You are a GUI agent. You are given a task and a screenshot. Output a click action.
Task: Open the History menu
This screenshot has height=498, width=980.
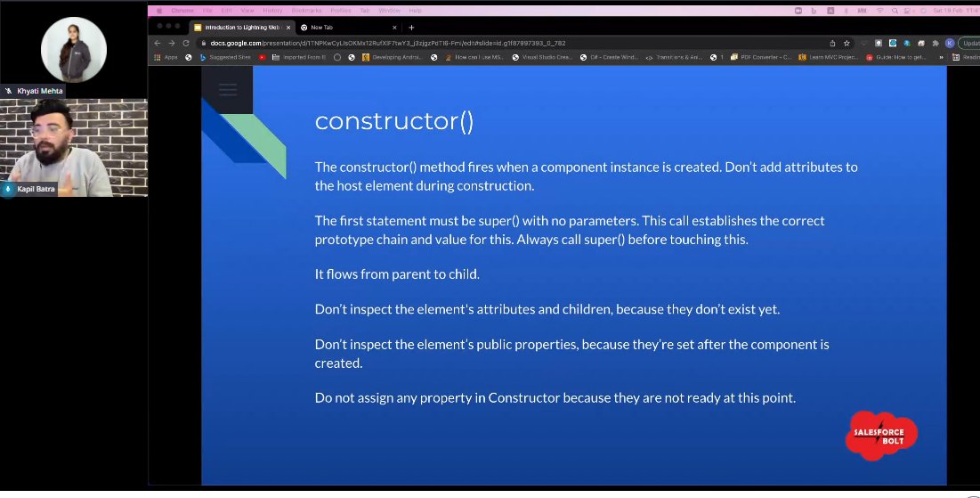coord(272,11)
